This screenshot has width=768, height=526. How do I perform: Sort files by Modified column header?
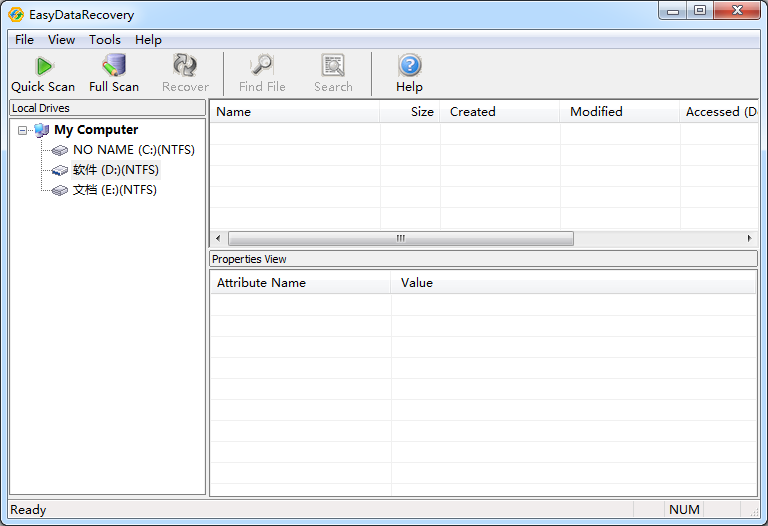click(619, 112)
